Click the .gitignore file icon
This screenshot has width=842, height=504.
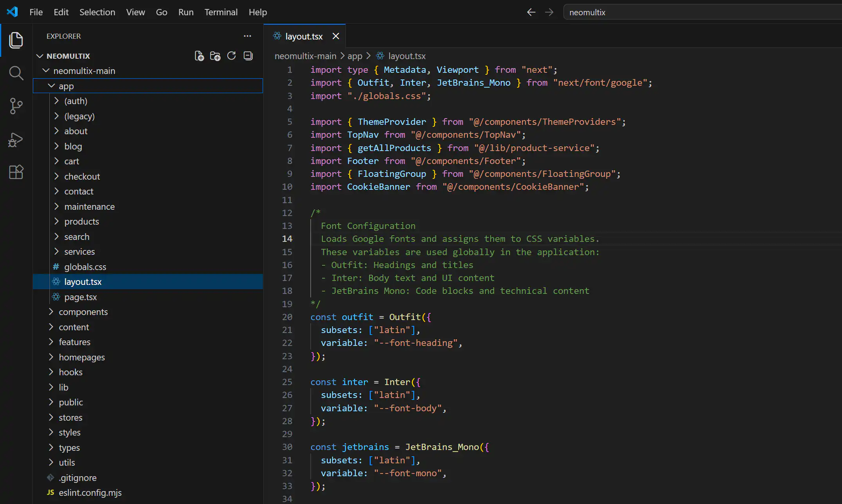pyautogui.click(x=50, y=477)
